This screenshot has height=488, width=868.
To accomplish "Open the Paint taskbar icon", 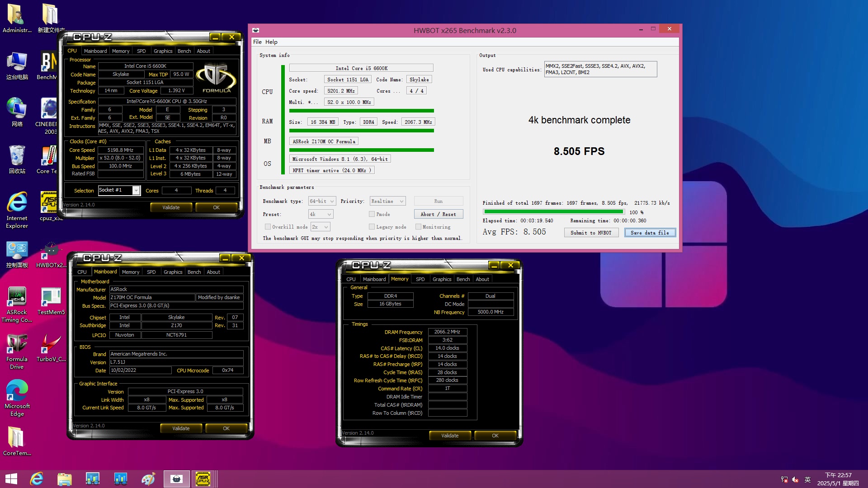I will [148, 479].
